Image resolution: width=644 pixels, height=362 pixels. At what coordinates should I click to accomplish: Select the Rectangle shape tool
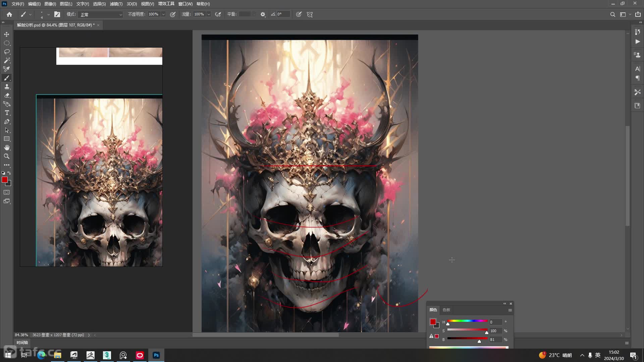(7, 139)
